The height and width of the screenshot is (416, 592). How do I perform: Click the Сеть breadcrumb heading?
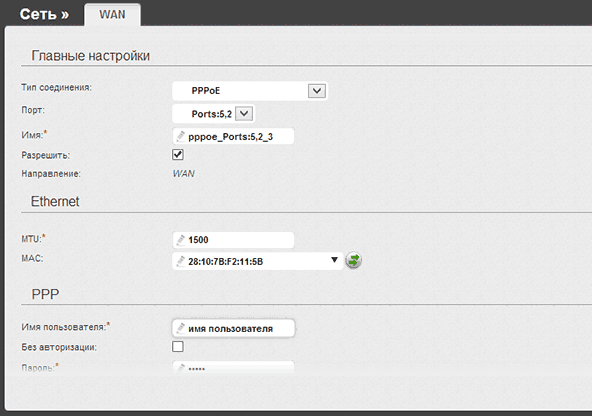click(44, 14)
